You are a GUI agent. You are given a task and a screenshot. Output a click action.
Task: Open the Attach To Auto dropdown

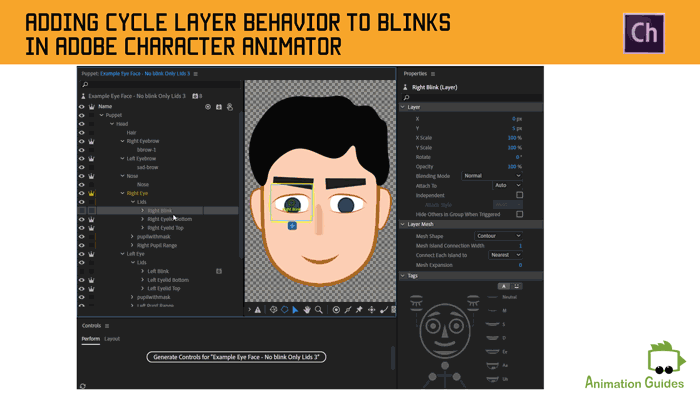pyautogui.click(x=507, y=185)
